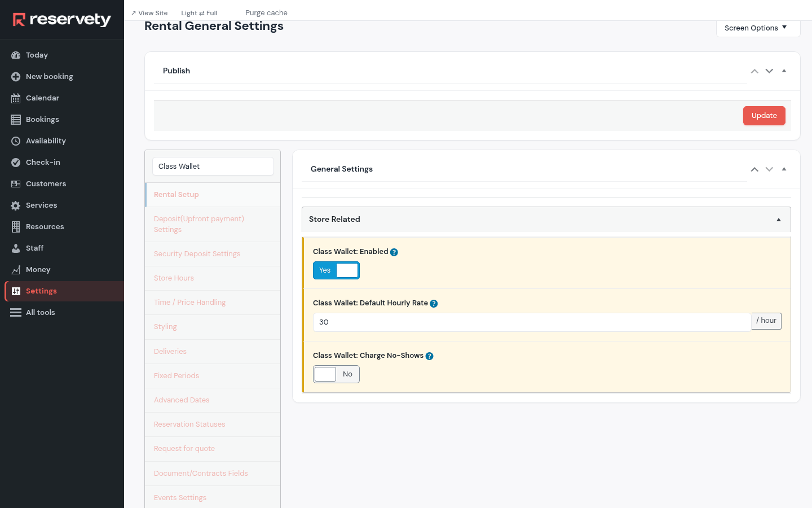812x508 pixels.
Task: Collapse the Store Related section
Action: (x=779, y=220)
